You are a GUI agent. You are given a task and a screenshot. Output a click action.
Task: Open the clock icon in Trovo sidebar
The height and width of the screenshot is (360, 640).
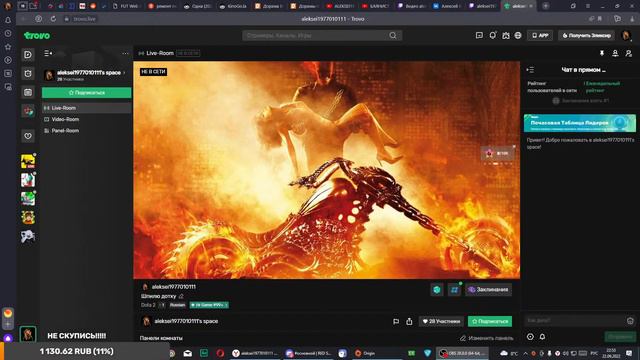pos(28,73)
